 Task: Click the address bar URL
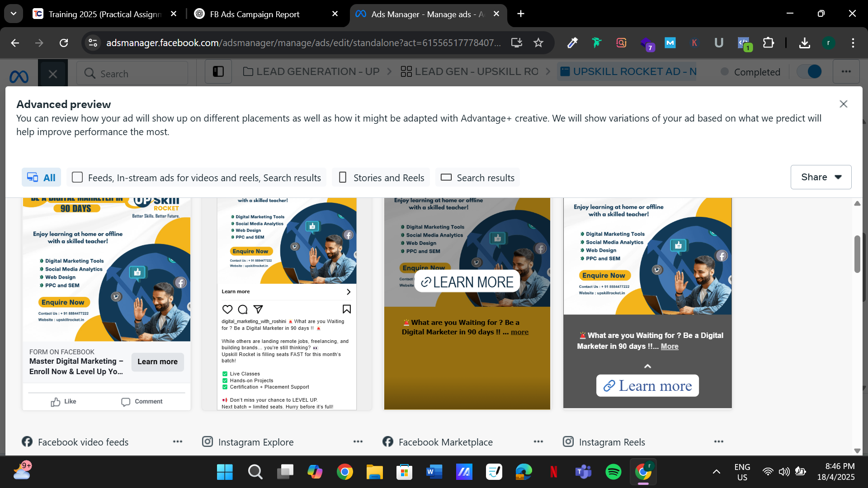click(x=303, y=43)
